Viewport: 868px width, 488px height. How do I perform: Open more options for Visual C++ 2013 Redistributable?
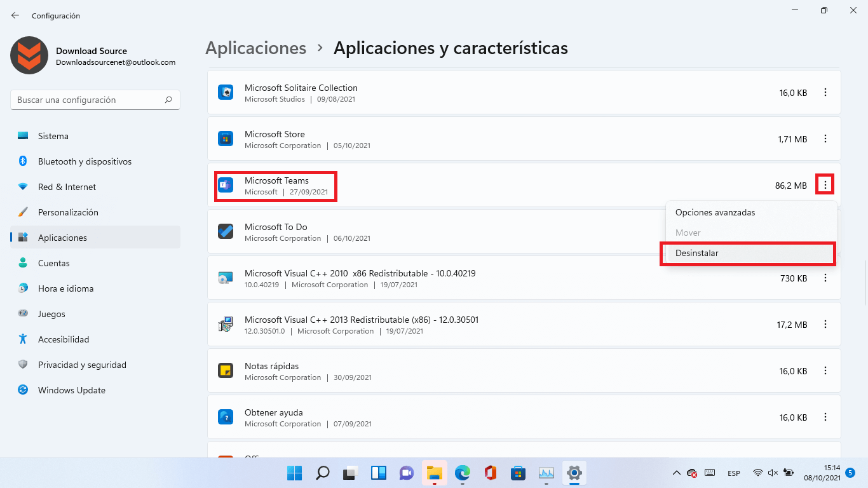click(825, 324)
